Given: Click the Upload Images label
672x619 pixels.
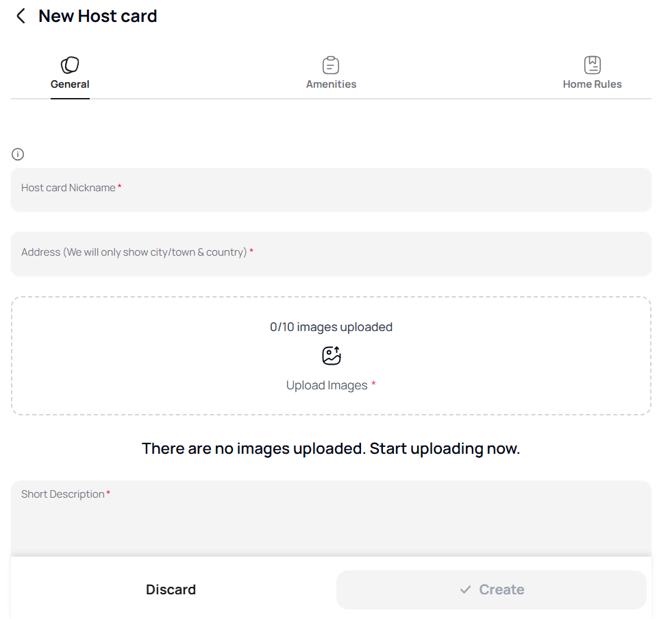Looking at the screenshot, I should pyautogui.click(x=327, y=385).
